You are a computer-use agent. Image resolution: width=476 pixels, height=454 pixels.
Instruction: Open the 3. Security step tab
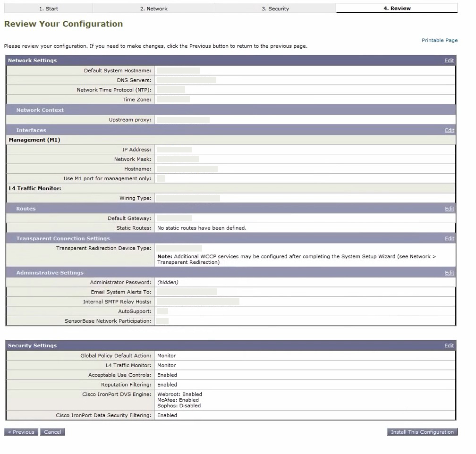275,8
